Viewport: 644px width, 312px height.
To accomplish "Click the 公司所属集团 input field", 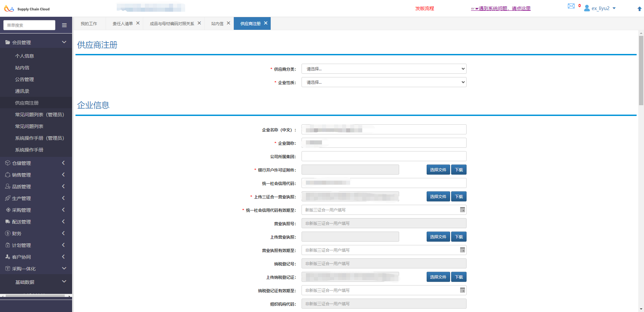I will tap(384, 156).
